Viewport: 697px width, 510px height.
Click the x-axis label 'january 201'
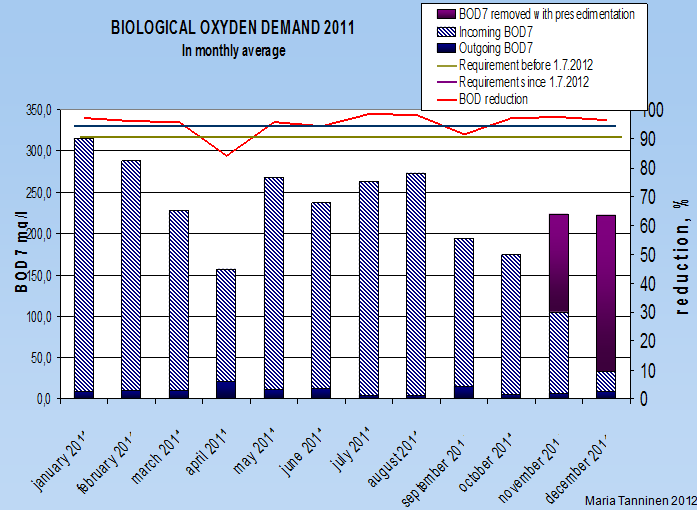(60, 461)
